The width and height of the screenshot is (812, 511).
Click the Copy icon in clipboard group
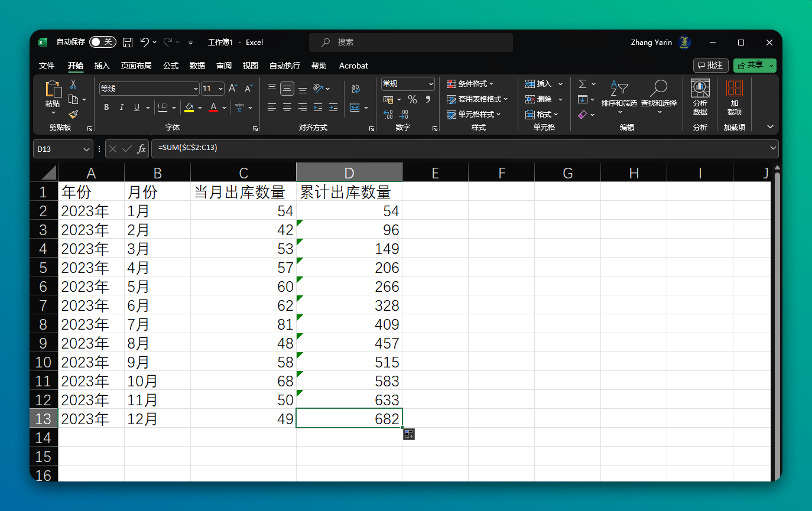pos(73,99)
